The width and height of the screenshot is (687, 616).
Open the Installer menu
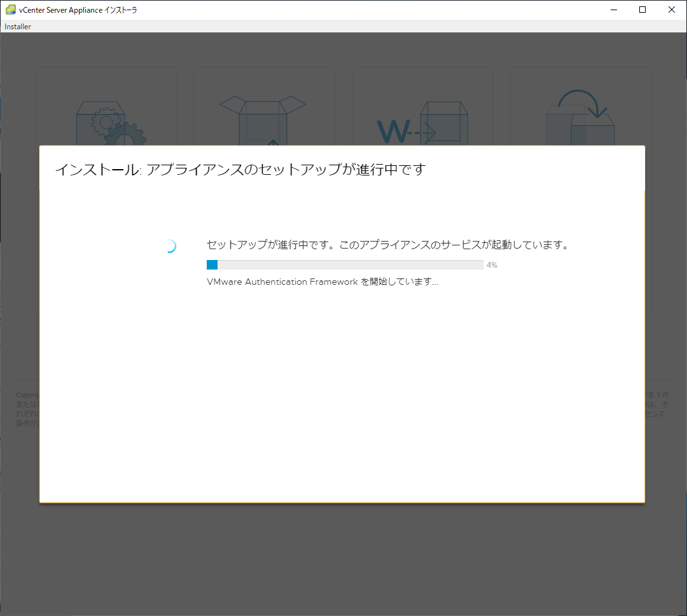(x=18, y=26)
